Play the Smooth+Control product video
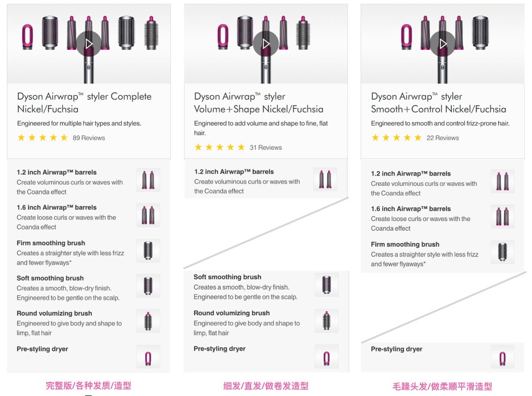 pyautogui.click(x=442, y=43)
